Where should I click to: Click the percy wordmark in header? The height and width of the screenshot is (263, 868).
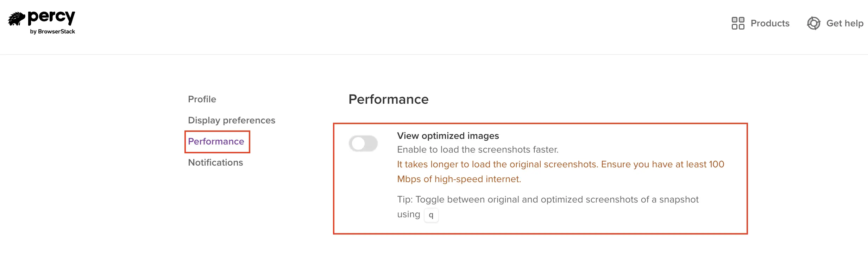[x=51, y=17]
